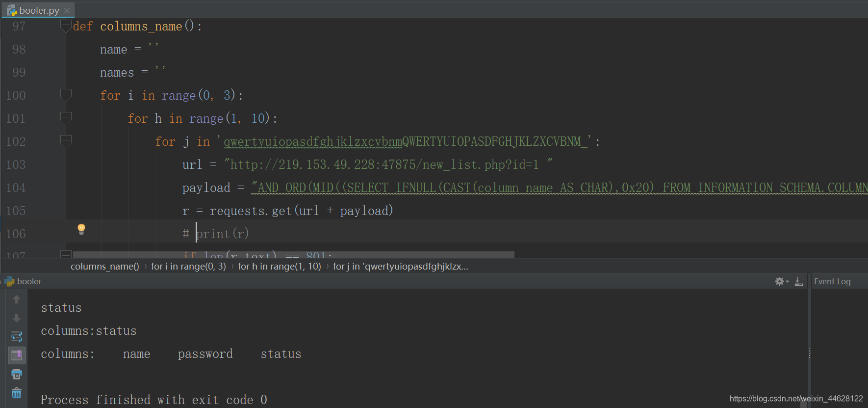
Task: Click 'Process finished with exit code 0'
Action: coord(154,400)
